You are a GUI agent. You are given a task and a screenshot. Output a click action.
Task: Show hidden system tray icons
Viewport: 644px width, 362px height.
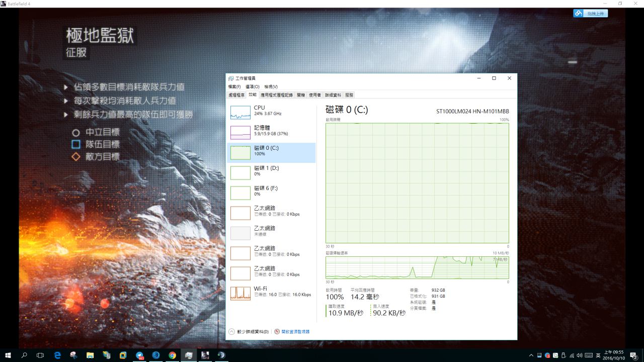click(x=531, y=355)
